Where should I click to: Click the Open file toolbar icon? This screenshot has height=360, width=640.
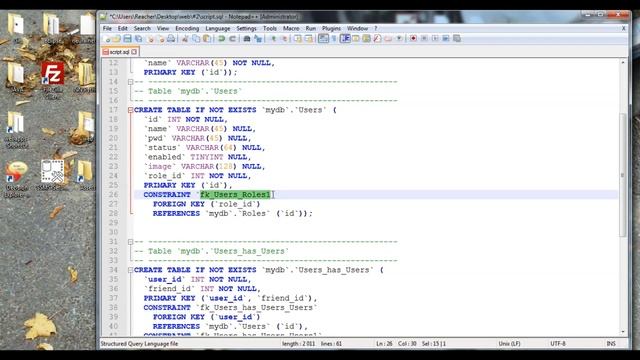coord(116,38)
